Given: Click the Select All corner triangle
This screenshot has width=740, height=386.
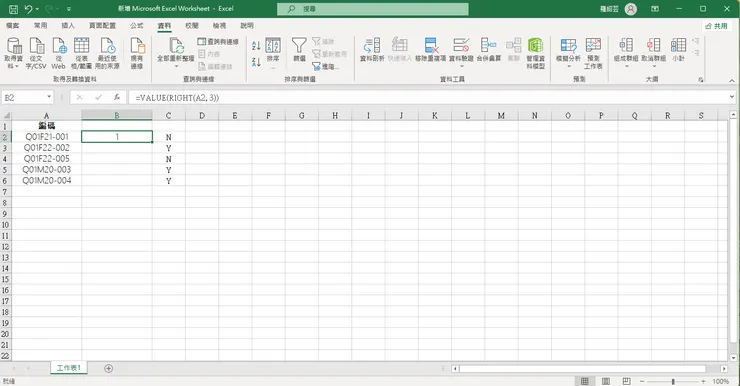Looking at the screenshot, I should 6,115.
